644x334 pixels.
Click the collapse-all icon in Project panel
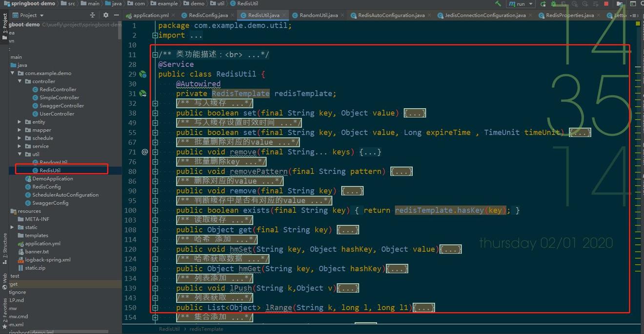tap(92, 15)
